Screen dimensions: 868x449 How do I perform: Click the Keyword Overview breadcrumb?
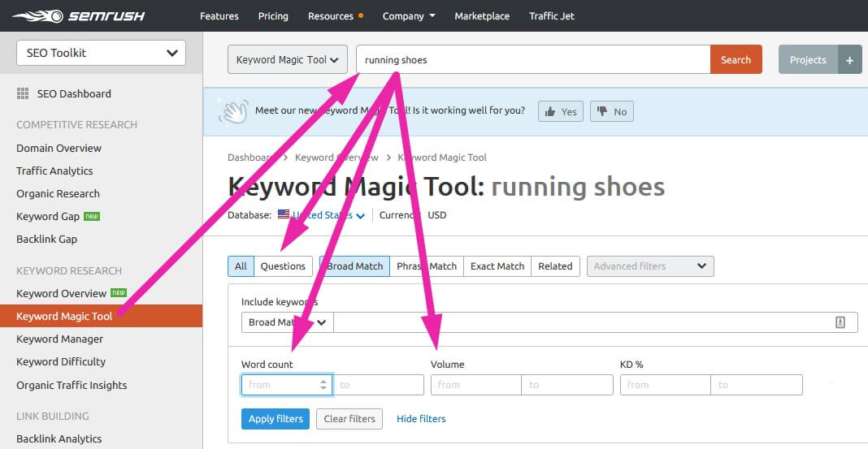pyautogui.click(x=336, y=158)
